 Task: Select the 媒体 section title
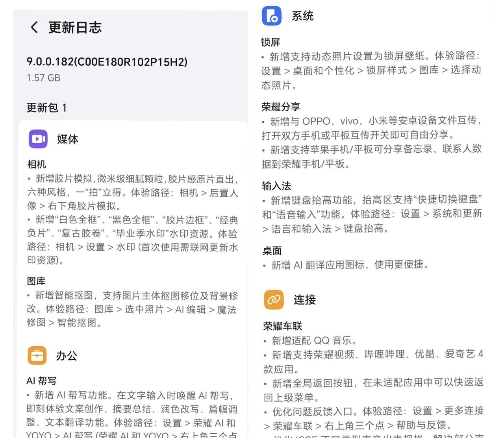[68, 139]
